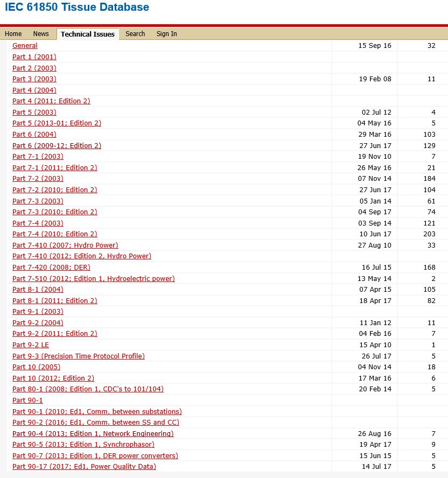
Task: Click the Sign In tab
Action: 166,34
